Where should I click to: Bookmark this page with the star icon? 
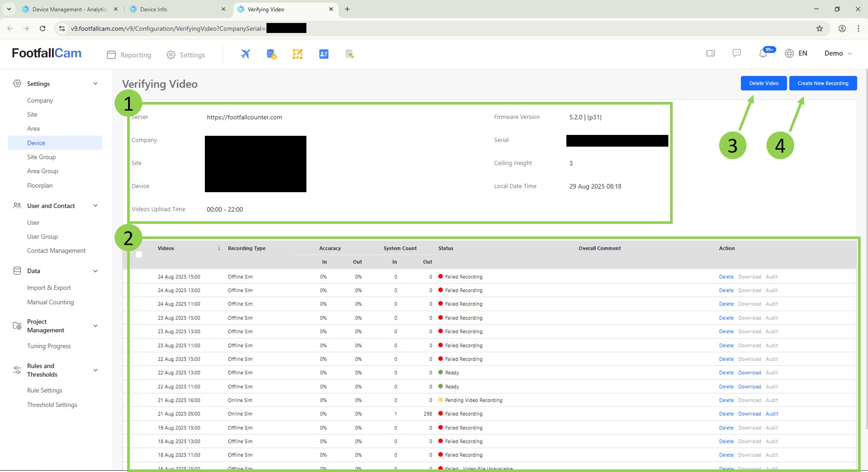[819, 29]
